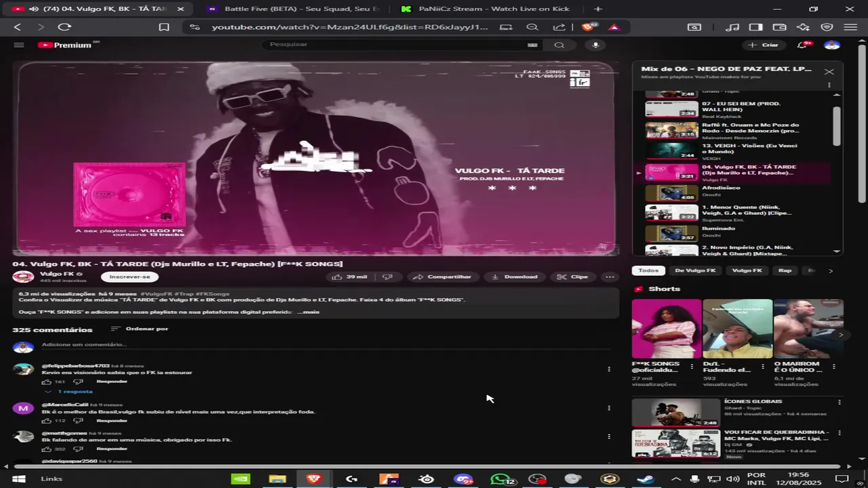Click the Criar create button
This screenshot has width=868, height=488.
(x=764, y=45)
